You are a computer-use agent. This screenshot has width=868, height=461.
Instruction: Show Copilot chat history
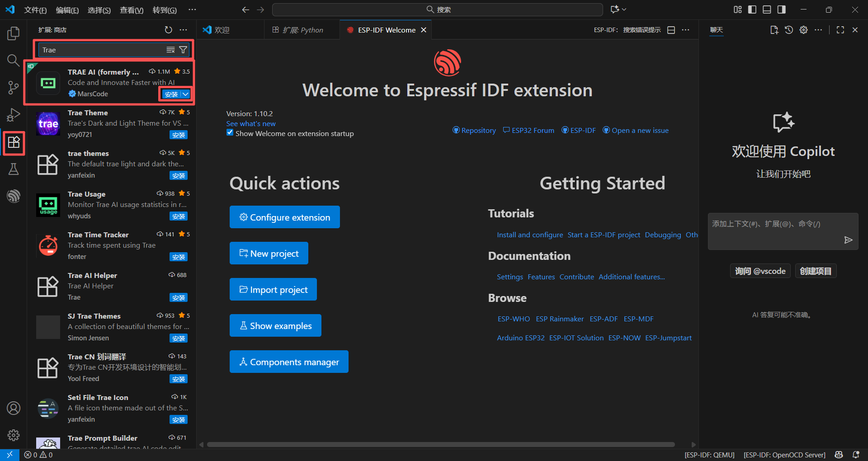pos(789,30)
